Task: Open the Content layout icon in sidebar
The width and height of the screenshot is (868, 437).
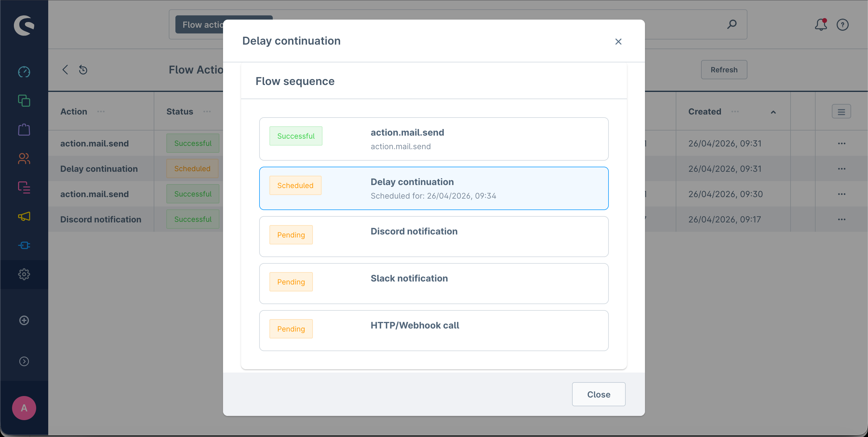Action: pyautogui.click(x=24, y=187)
